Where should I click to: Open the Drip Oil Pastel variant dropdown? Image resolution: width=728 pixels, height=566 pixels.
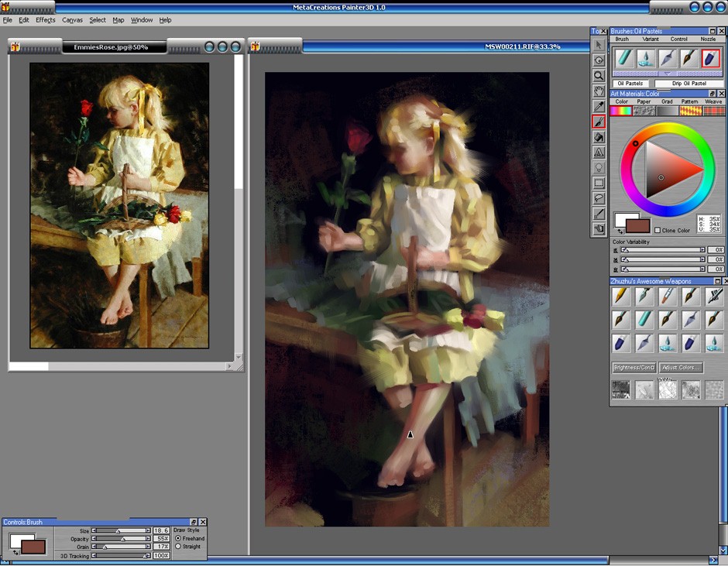[x=689, y=84]
